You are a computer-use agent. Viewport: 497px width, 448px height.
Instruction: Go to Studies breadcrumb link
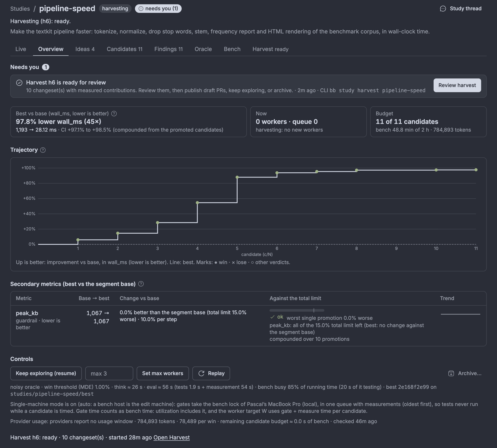coord(20,9)
